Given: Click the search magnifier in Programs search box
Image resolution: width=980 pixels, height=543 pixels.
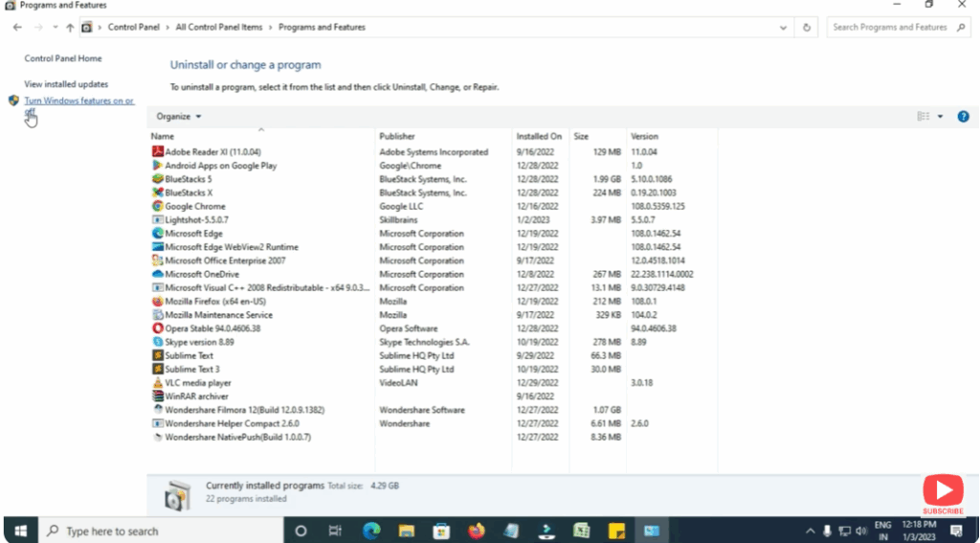Looking at the screenshot, I should [961, 28].
